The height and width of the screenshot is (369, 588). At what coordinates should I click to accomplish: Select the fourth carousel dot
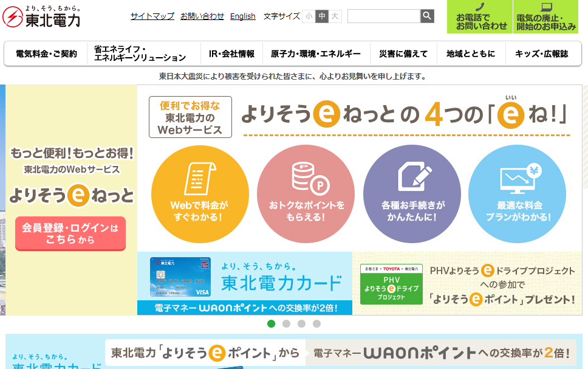click(x=316, y=323)
